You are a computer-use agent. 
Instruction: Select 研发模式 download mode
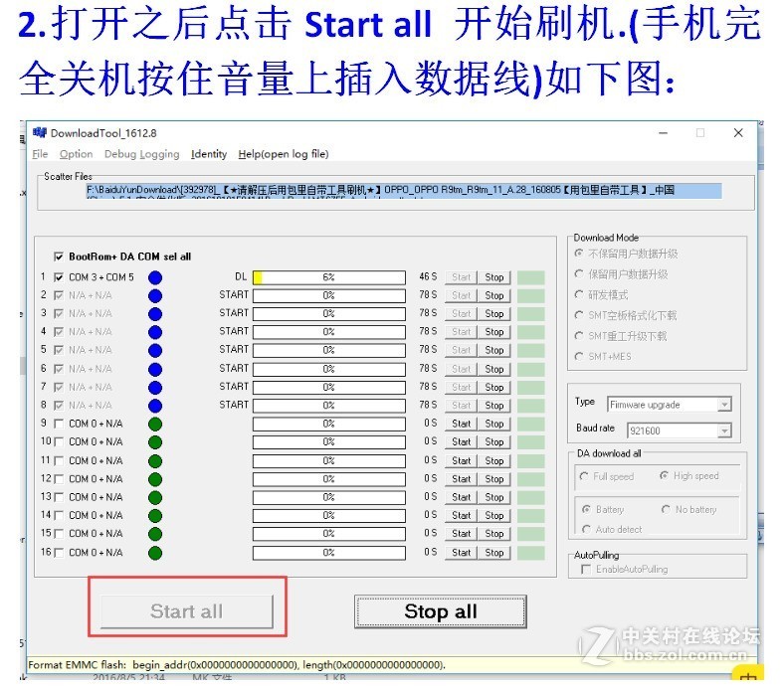tap(579, 294)
